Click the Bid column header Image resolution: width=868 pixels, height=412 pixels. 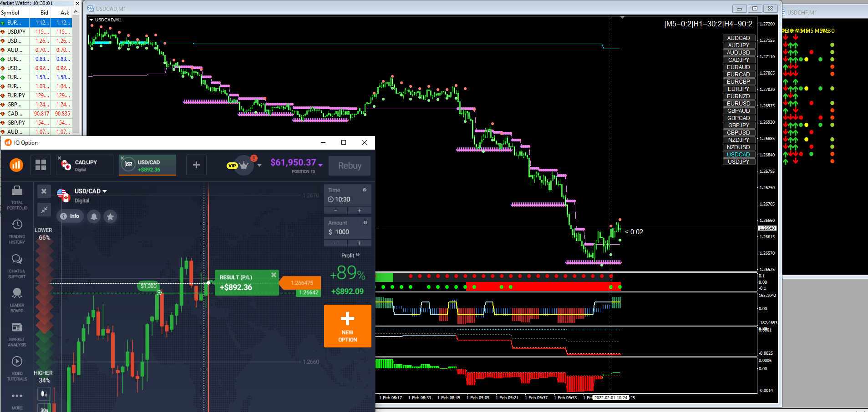pyautogui.click(x=40, y=13)
